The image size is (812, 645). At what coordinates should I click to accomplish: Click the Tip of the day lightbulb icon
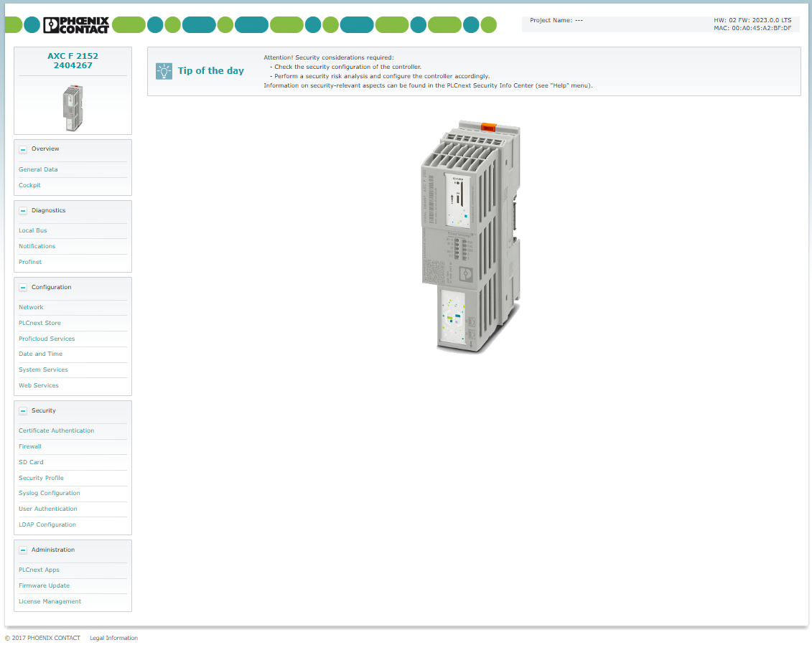pyautogui.click(x=164, y=71)
